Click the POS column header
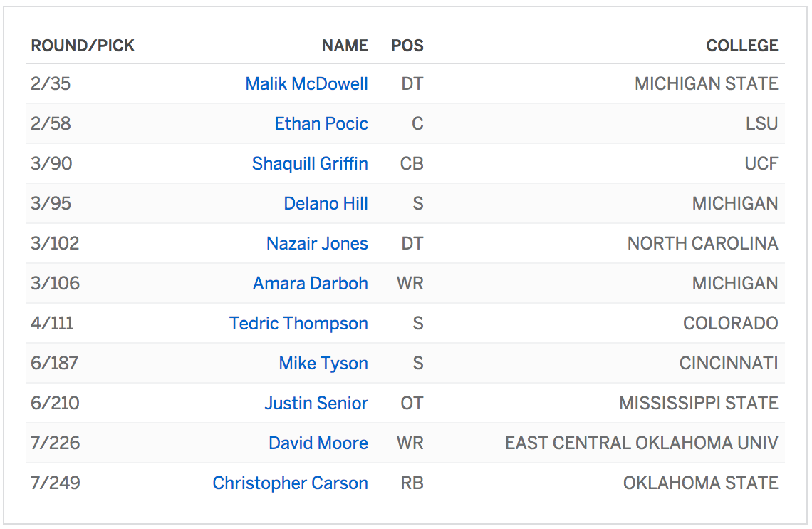Image resolution: width=812 pixels, height=529 pixels. click(x=407, y=46)
